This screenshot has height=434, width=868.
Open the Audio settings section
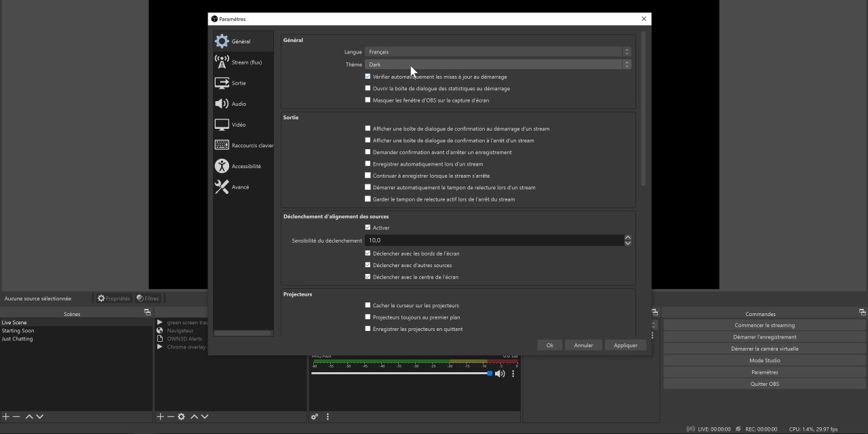pyautogui.click(x=238, y=104)
